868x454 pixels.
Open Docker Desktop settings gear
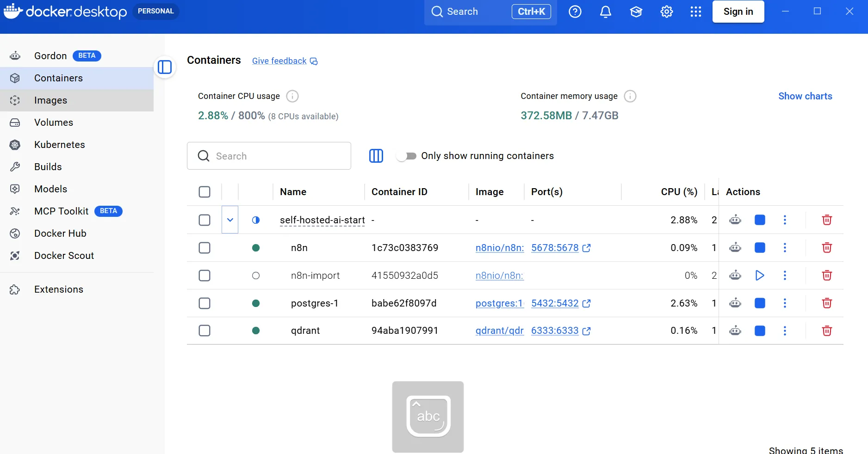pyautogui.click(x=666, y=12)
